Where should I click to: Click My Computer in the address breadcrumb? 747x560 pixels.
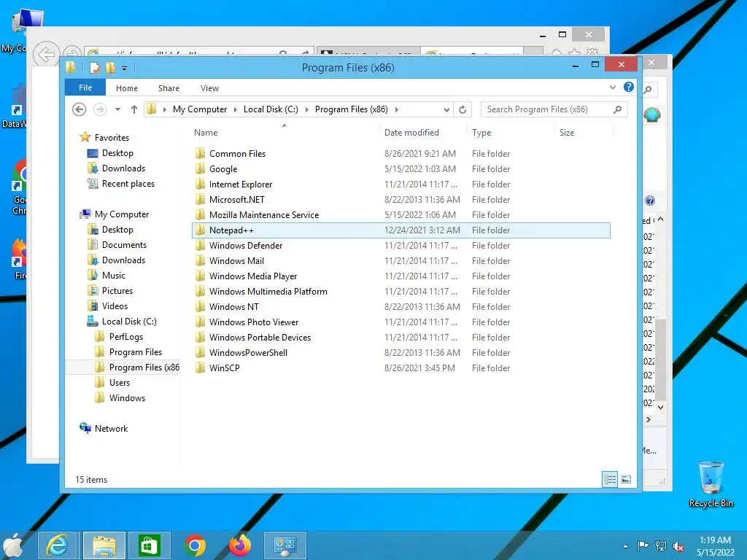(x=200, y=109)
